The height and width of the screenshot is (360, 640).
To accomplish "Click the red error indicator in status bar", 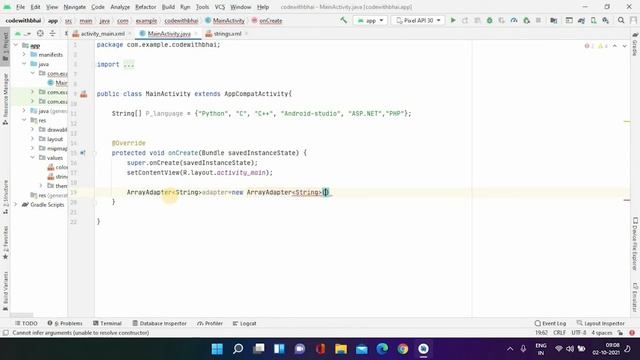I will (632, 333).
